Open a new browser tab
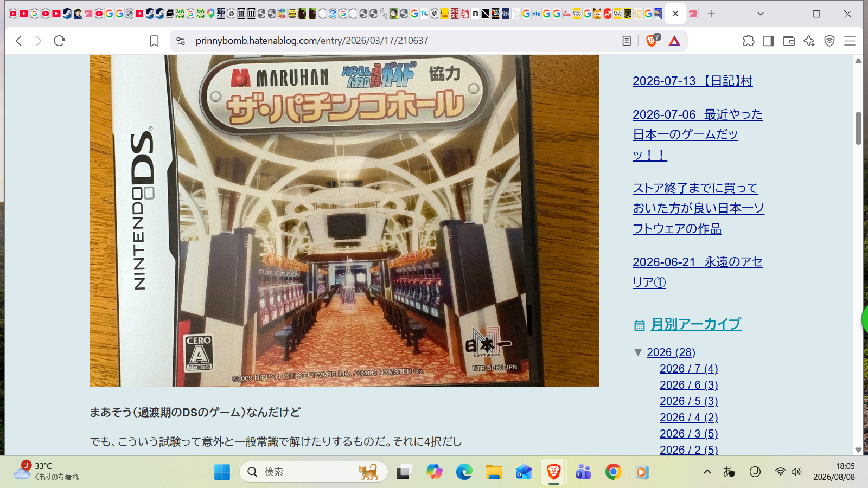Image resolution: width=868 pixels, height=488 pixels. pos(711,14)
